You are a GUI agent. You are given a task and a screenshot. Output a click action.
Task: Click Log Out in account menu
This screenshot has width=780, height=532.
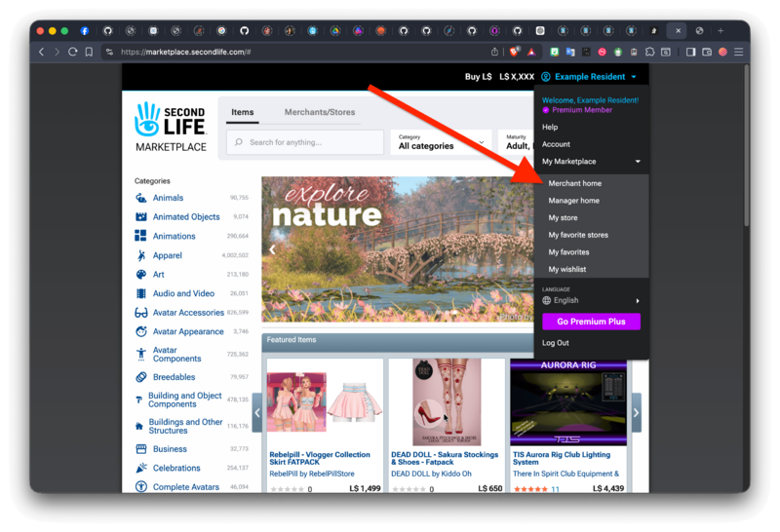(555, 343)
